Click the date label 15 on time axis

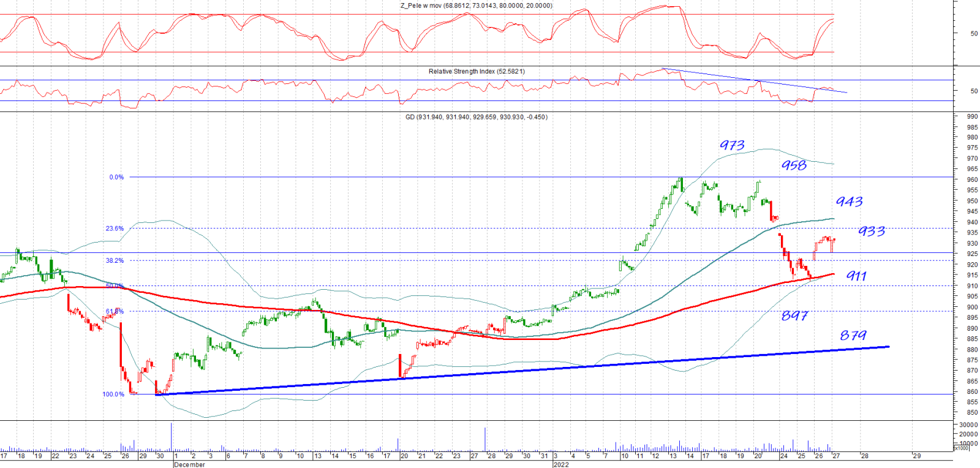click(x=353, y=456)
